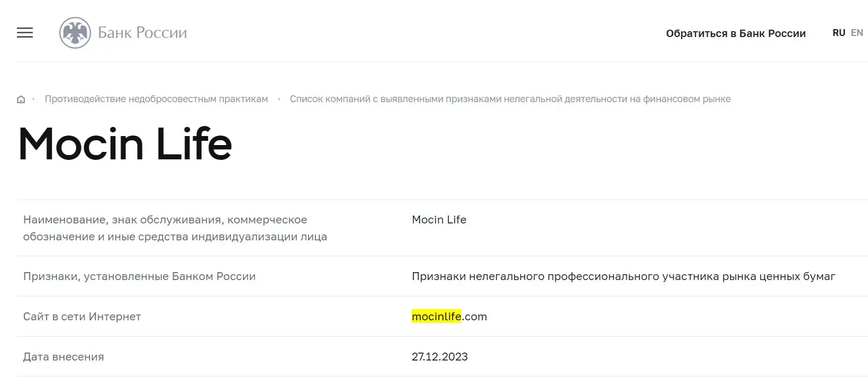
Task: Open "Список компаний с выявленными признаками" breadcrumb
Action: pos(510,99)
